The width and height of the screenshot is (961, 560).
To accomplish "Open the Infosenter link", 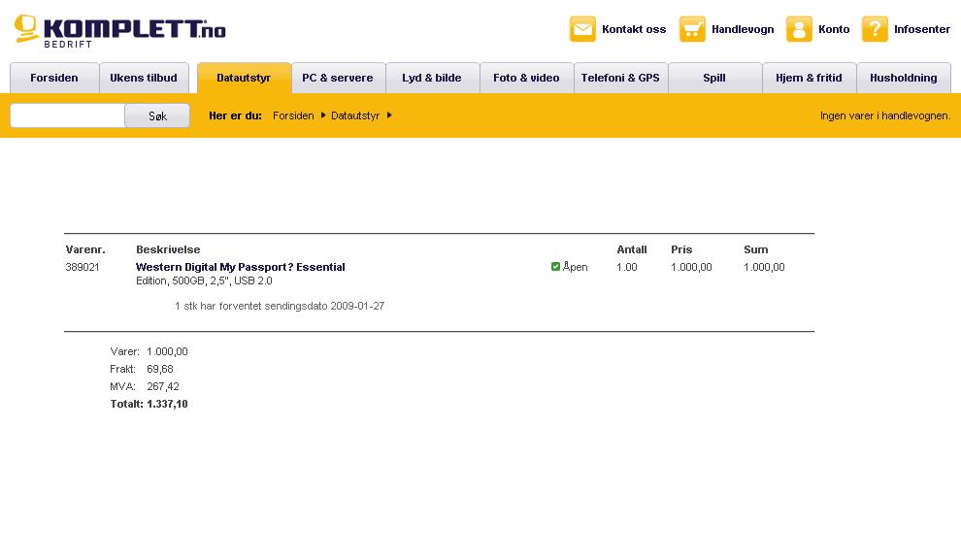I will (922, 29).
